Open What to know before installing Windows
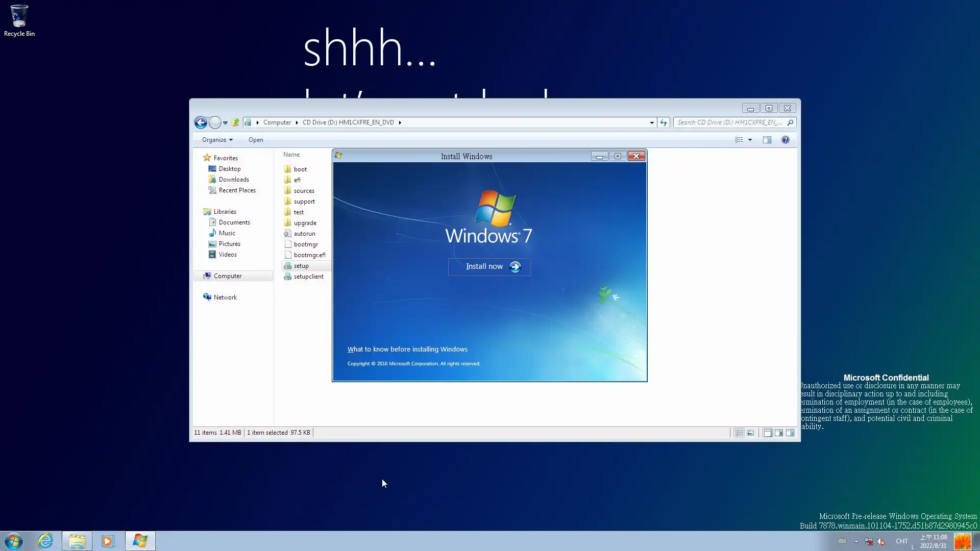The height and width of the screenshot is (551, 980). click(407, 349)
